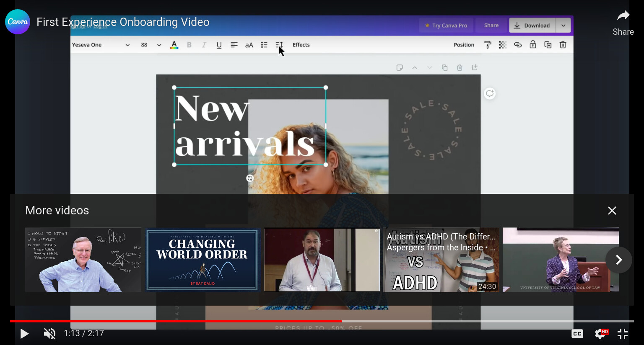644x345 pixels.
Task: Open the Canva channel logo
Action: [x=18, y=22]
